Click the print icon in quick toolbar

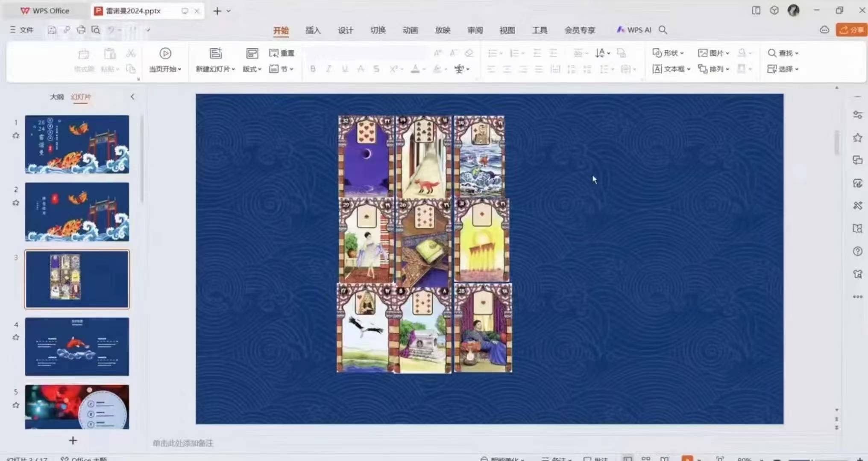tap(81, 30)
